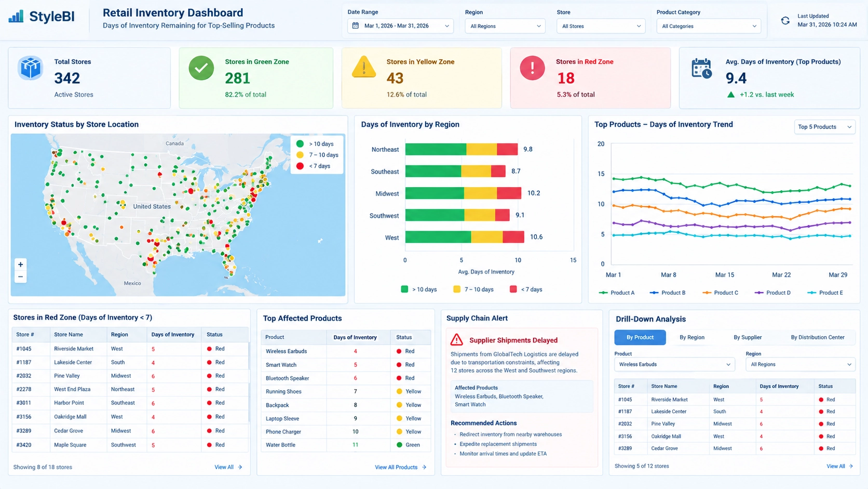The height and width of the screenshot is (489, 868).
Task: Click the green checkmark Green Zone icon
Action: pyautogui.click(x=201, y=68)
